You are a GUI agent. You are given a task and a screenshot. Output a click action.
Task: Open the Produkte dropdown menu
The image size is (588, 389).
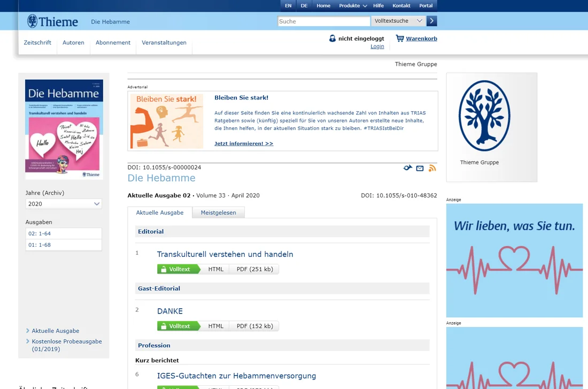pyautogui.click(x=351, y=5)
